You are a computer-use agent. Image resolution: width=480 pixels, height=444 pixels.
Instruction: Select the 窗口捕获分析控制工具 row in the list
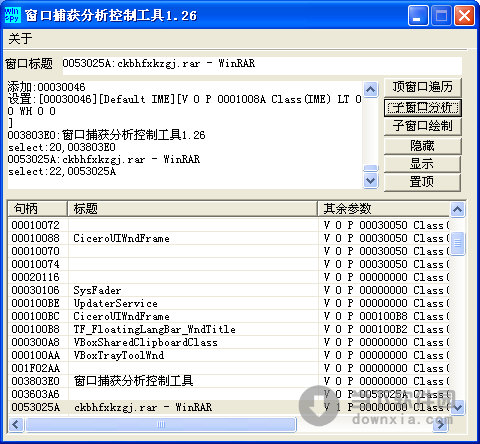229,381
